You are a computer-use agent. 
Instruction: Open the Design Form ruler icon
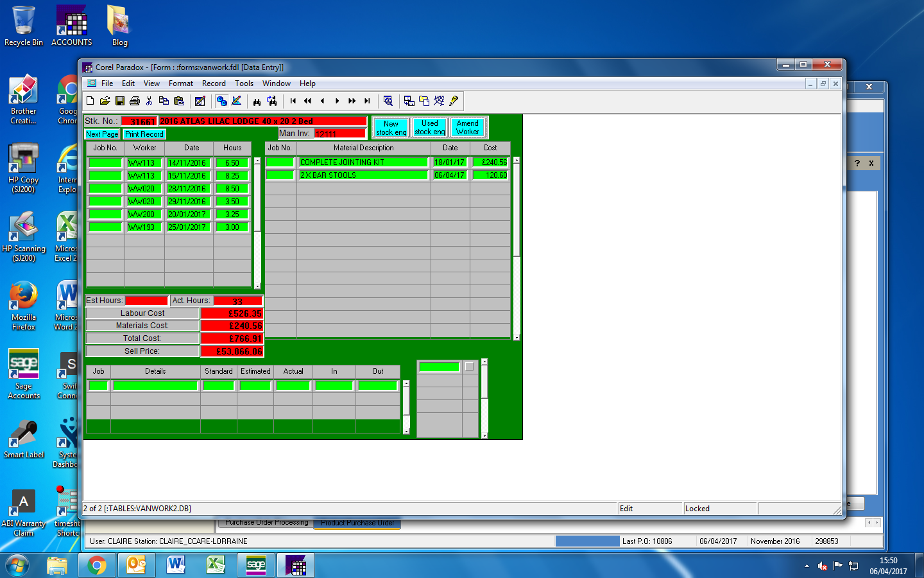[x=236, y=101]
